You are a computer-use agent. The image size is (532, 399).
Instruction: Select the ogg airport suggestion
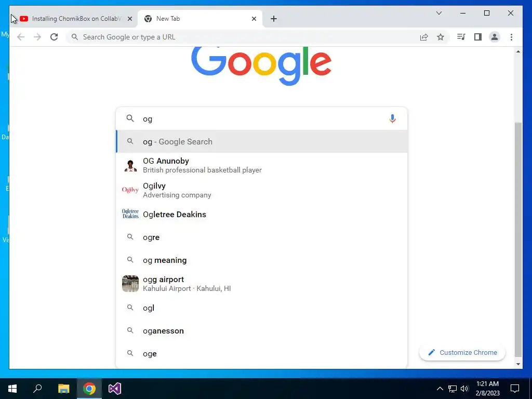pos(261,284)
